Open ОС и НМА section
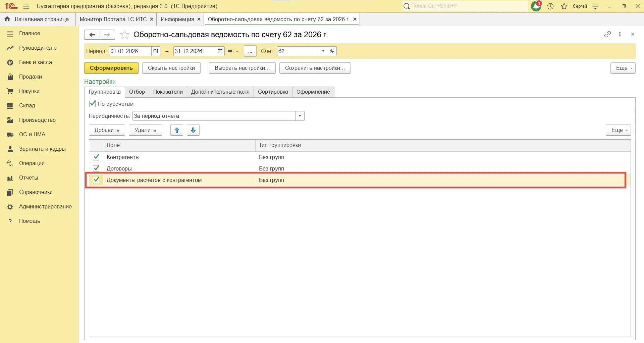This screenshot has width=644, height=343. pyautogui.click(x=39, y=135)
